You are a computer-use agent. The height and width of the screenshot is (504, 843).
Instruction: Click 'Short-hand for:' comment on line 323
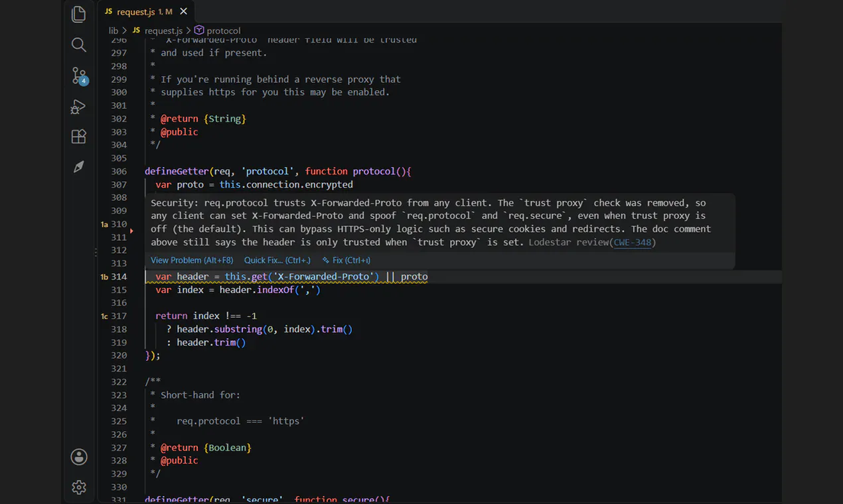tap(200, 395)
